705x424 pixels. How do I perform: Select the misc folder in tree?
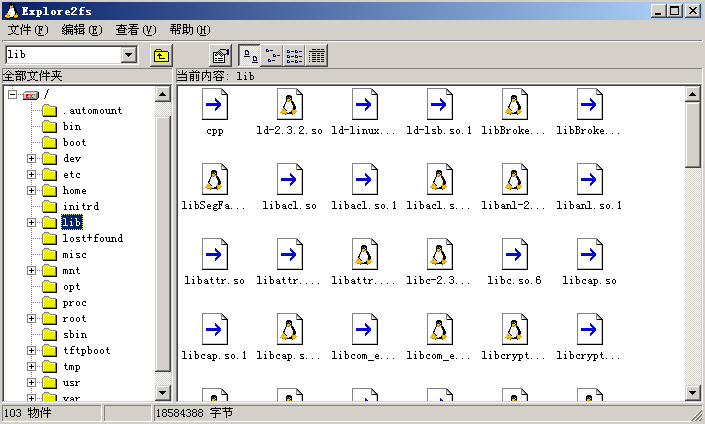(x=74, y=254)
